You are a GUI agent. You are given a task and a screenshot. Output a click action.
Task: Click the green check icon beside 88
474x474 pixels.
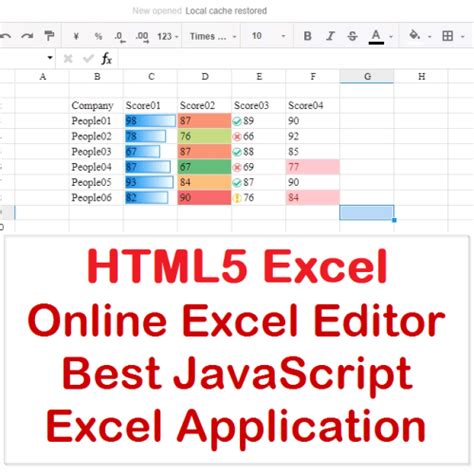click(237, 152)
